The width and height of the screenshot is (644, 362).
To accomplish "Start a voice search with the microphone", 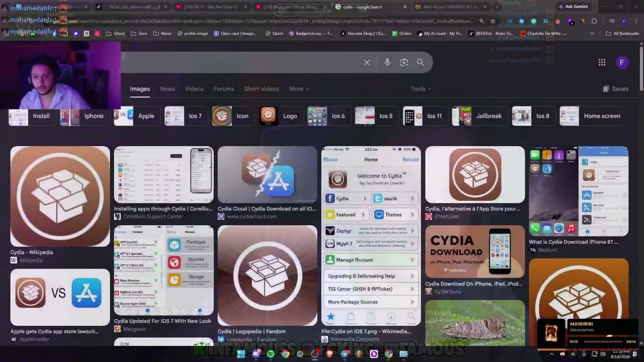I will coord(387,62).
